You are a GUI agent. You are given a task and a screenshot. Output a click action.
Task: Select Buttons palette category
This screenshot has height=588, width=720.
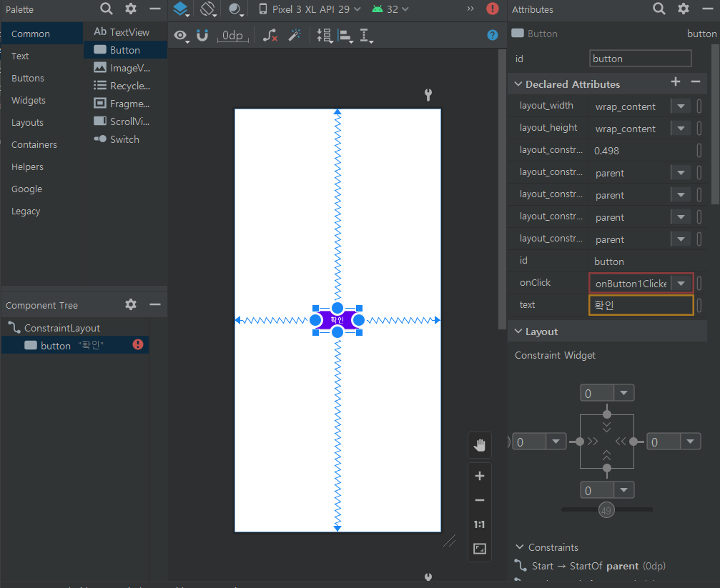[41, 78]
